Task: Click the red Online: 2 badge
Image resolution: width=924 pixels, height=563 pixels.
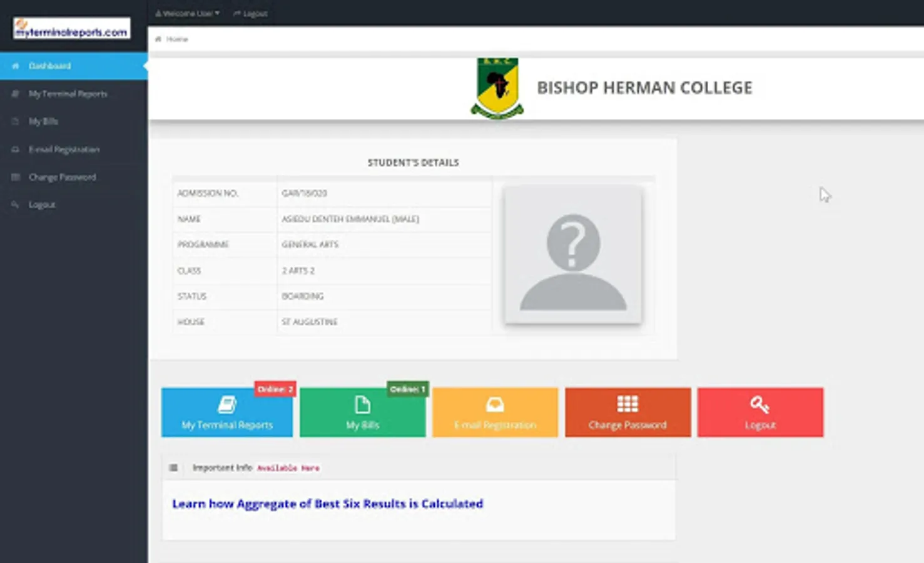Action: [x=275, y=389]
